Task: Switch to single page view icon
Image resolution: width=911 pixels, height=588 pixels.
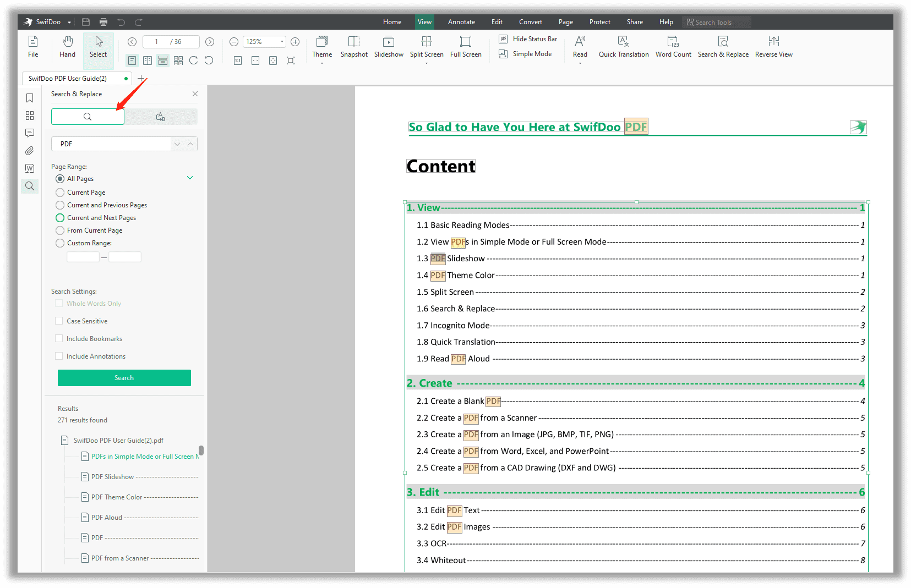Action: [x=132, y=61]
